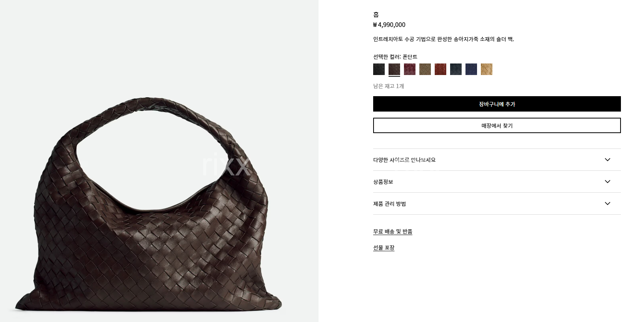Select the navy blue color swatch
Image resolution: width=644 pixels, height=322 pixels.
[471, 69]
